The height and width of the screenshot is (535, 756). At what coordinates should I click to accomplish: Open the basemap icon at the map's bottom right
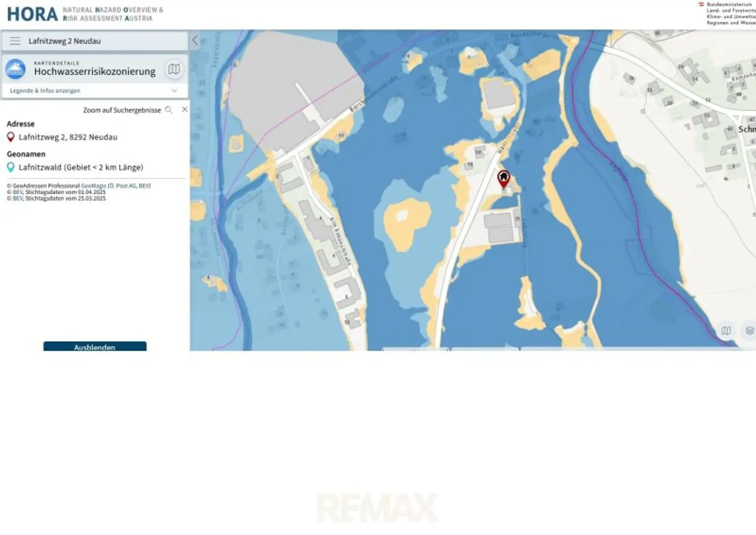click(726, 331)
